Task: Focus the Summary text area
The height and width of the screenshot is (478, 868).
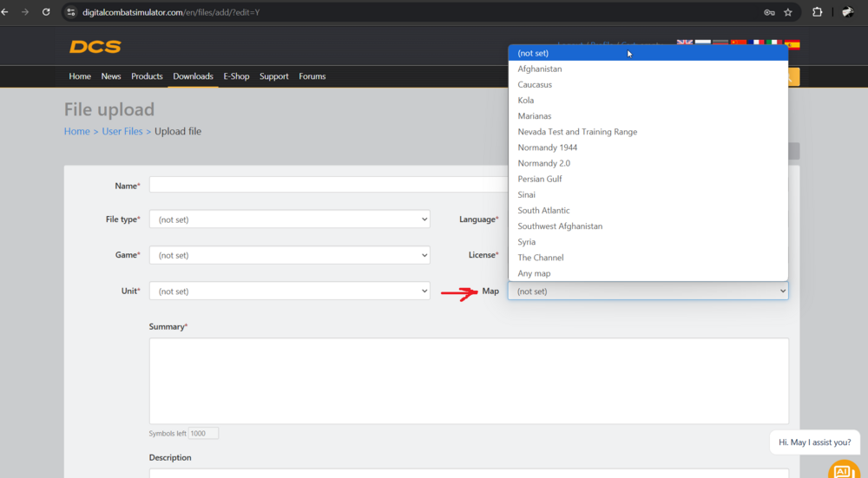Action: [469, 380]
